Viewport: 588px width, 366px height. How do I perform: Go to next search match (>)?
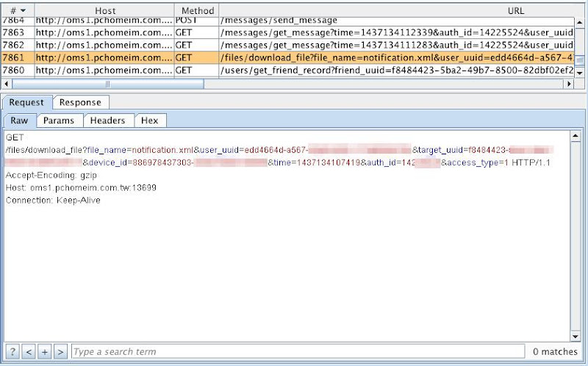click(x=60, y=352)
